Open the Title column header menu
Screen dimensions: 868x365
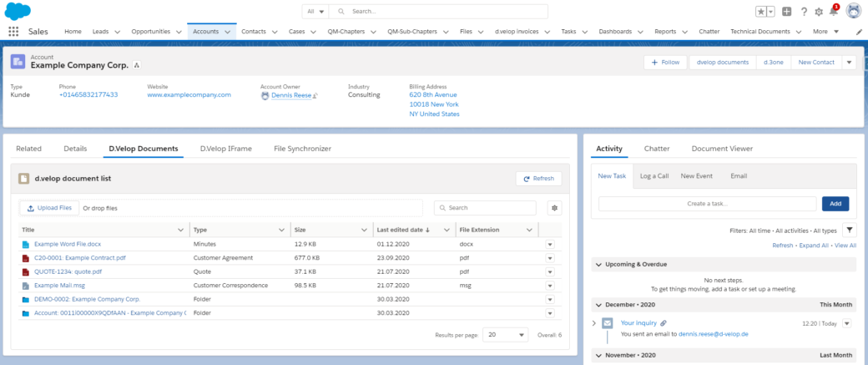[x=180, y=230]
